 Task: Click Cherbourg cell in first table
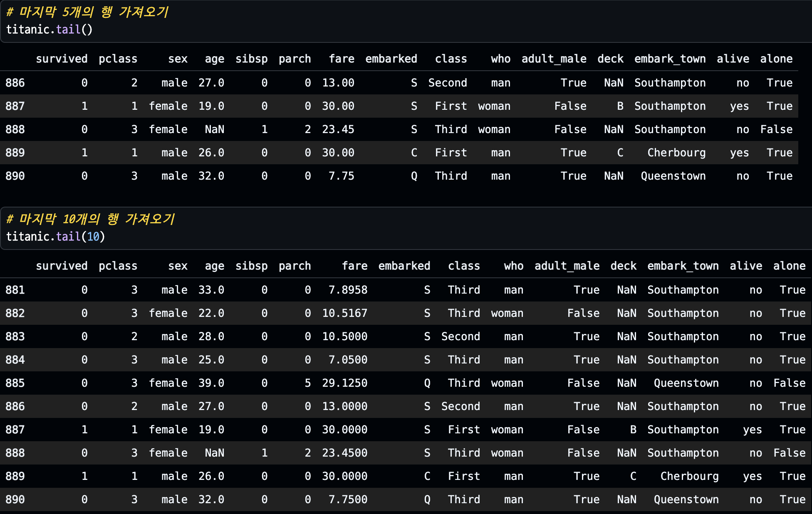676,153
